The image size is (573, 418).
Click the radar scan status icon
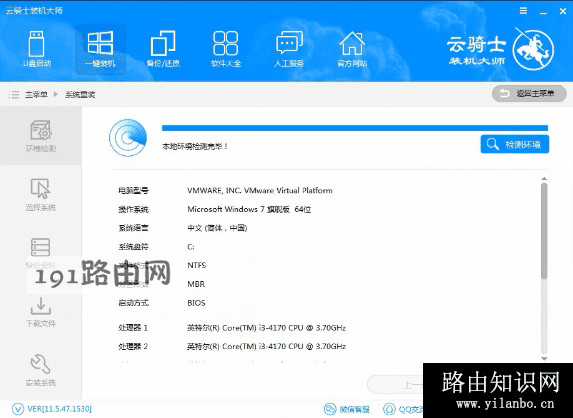point(128,138)
